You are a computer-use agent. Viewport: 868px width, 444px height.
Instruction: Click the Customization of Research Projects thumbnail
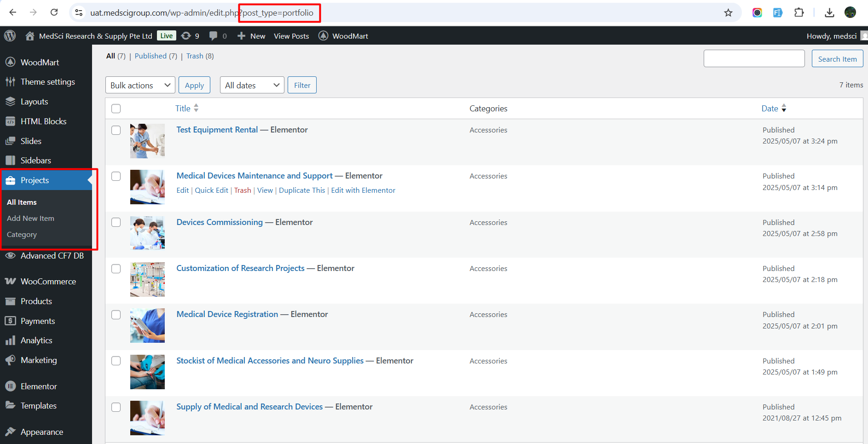tap(147, 279)
